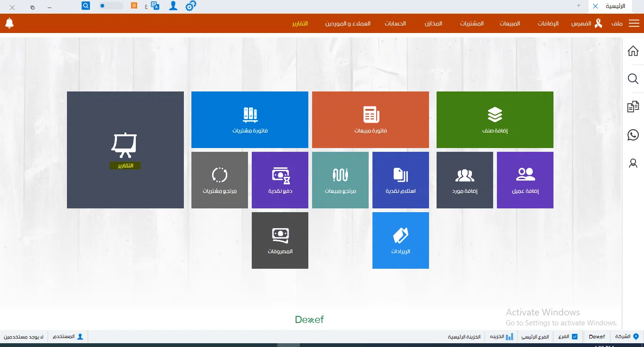Viewport: 644px width, 347px height.
Task: Click the WhatsApp icon in the sidebar
Action: point(633,135)
